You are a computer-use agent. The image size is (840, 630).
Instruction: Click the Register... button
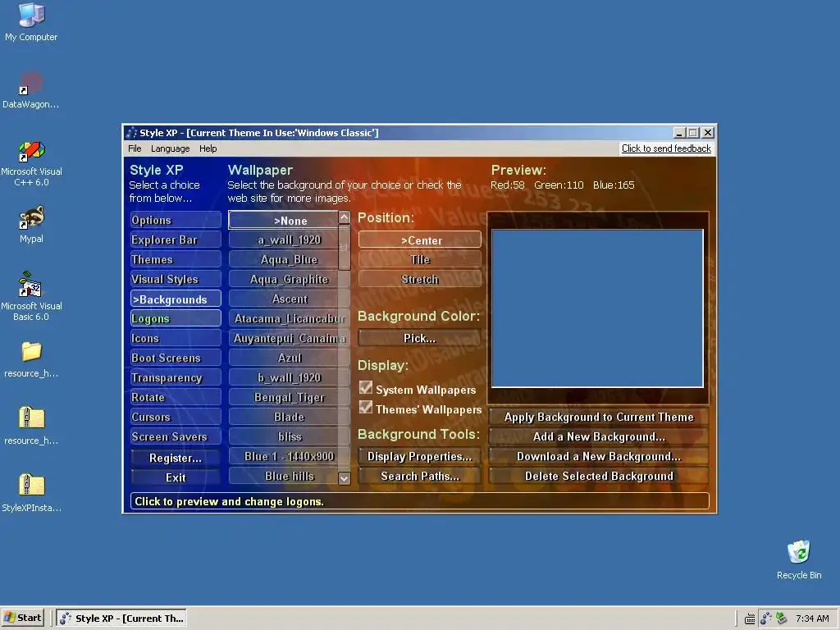176,458
